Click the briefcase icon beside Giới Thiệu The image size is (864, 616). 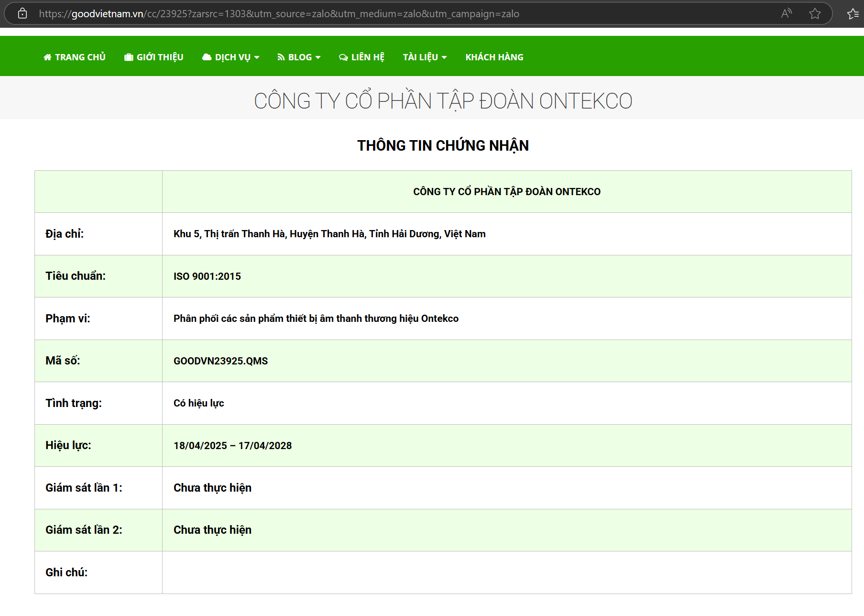point(129,57)
